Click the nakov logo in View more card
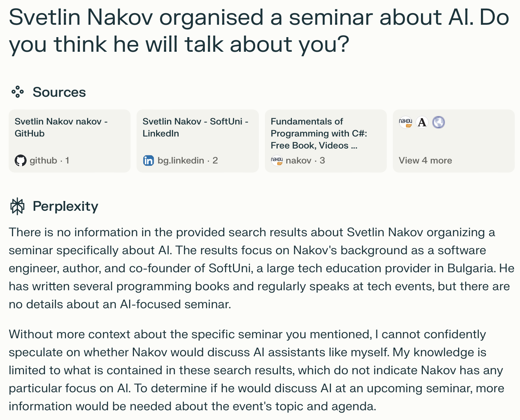The image size is (520, 420). (406, 122)
